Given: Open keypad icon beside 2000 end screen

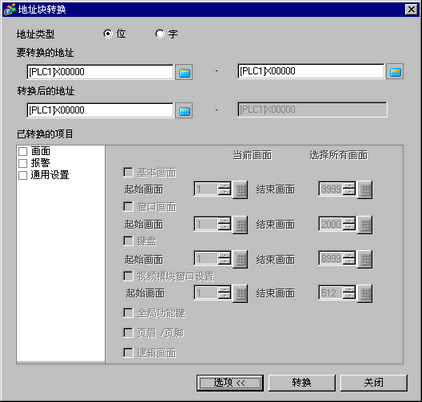Looking at the screenshot, I should 365,225.
